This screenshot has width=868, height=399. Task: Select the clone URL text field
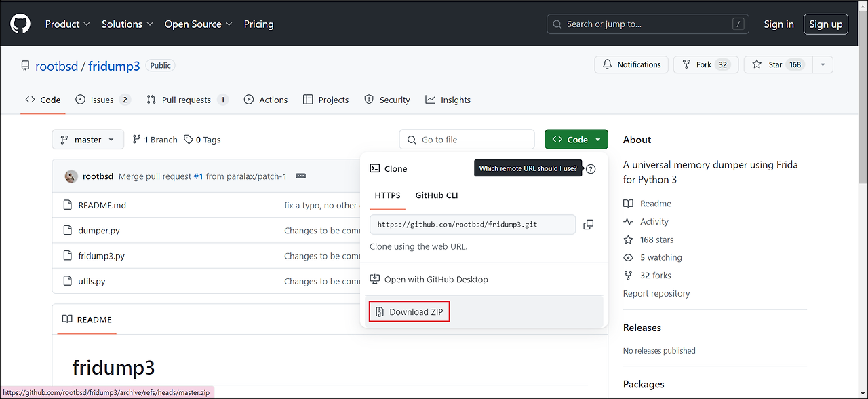point(473,225)
